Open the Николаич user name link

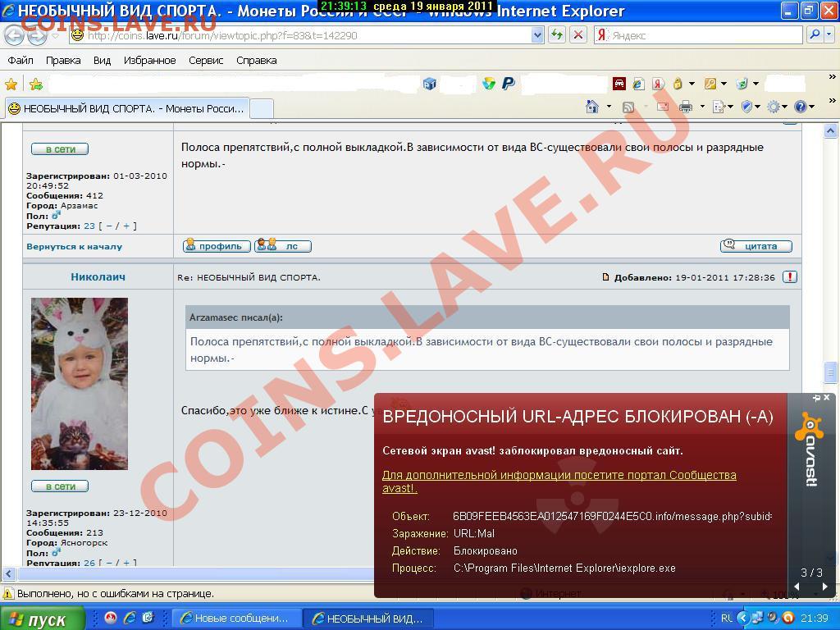tap(98, 277)
